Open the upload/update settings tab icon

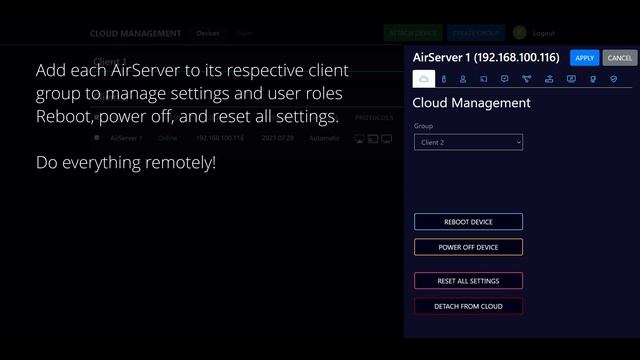[x=549, y=79]
